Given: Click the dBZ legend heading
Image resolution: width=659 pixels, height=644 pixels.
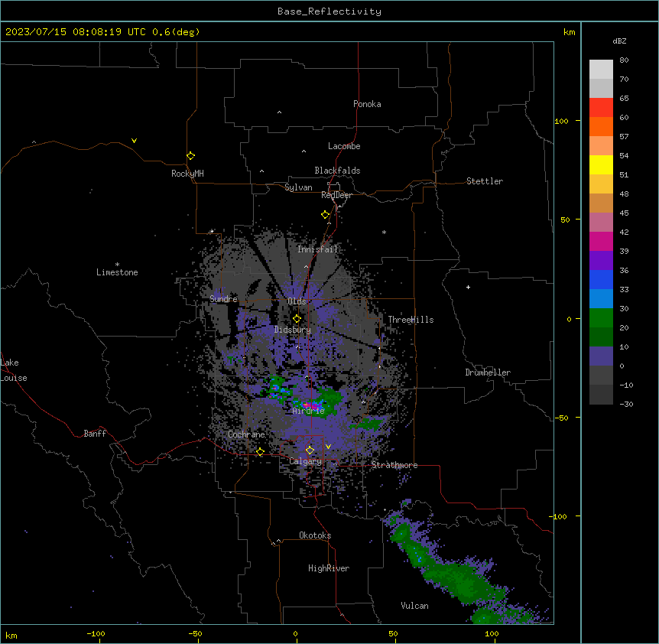Looking at the screenshot, I should click(x=619, y=41).
